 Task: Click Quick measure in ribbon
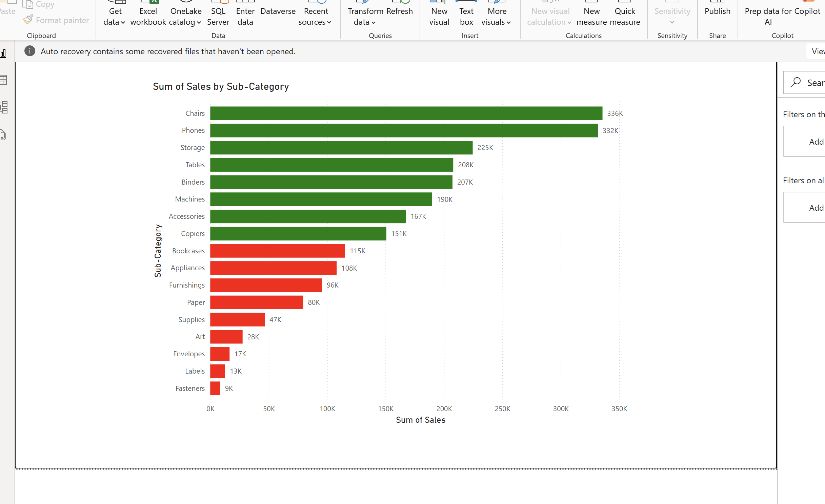[625, 16]
